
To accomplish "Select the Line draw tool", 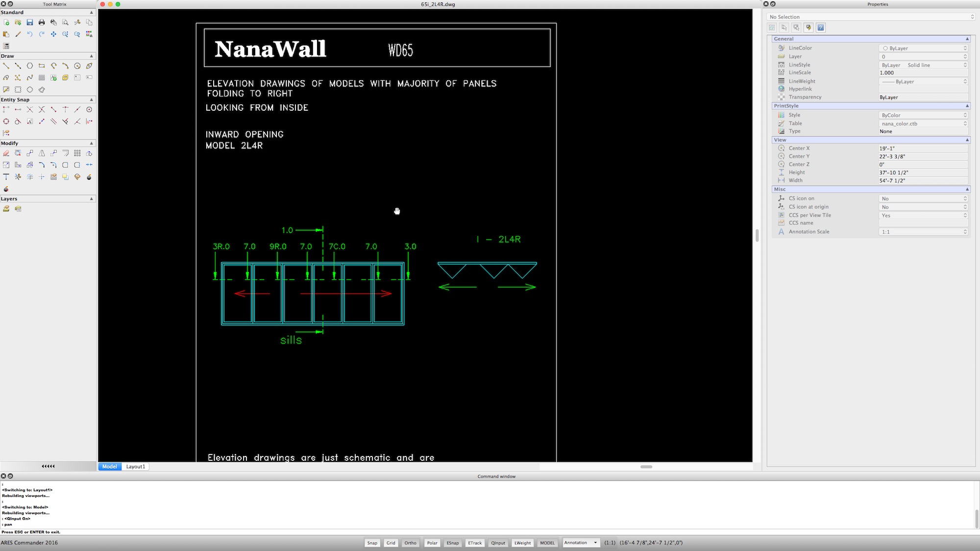I will point(6,66).
